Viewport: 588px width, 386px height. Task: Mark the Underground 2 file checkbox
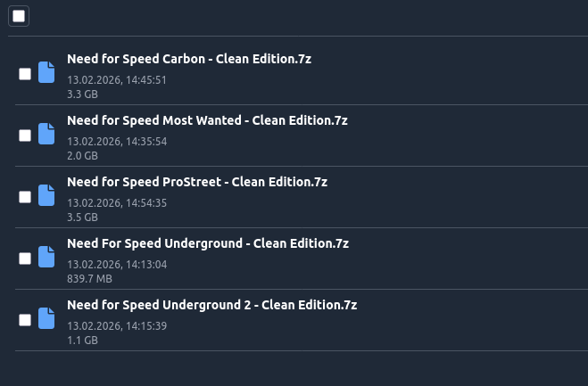[x=25, y=320]
